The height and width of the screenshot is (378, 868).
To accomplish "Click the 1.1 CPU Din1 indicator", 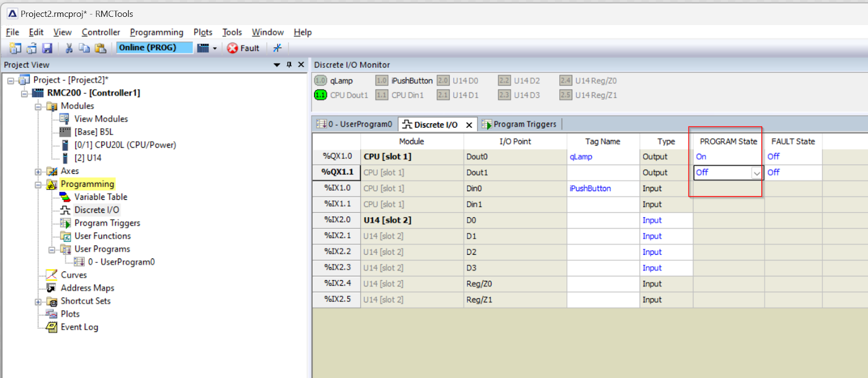I will [x=382, y=95].
